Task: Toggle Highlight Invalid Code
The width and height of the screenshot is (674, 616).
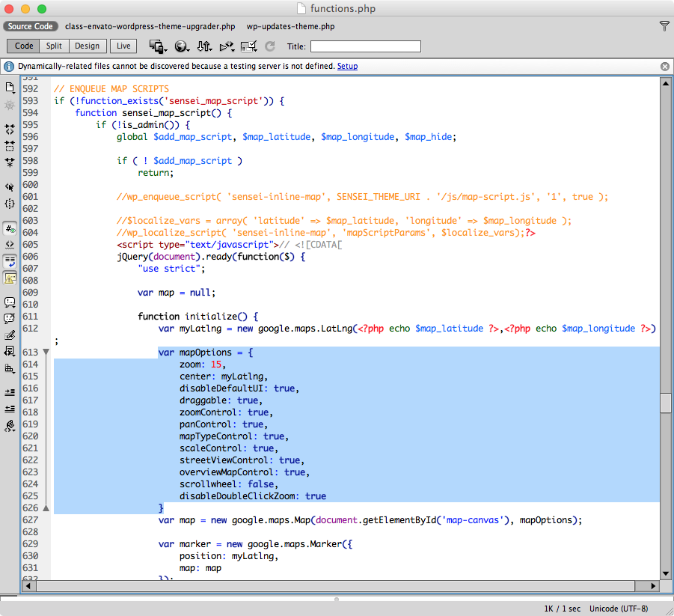Action: (x=10, y=243)
